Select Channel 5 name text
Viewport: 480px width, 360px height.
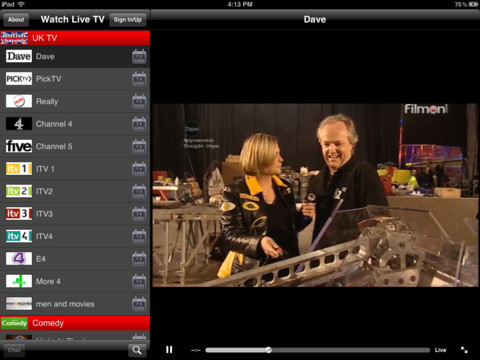(x=54, y=146)
